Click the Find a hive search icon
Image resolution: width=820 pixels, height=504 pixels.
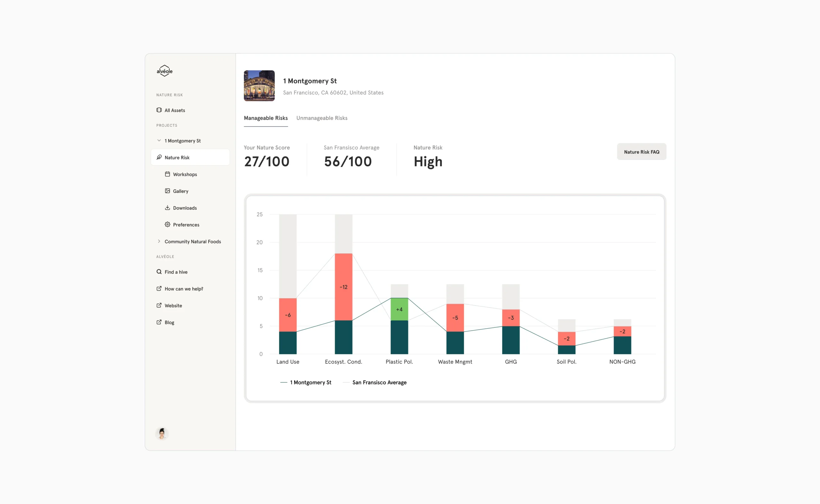click(159, 272)
